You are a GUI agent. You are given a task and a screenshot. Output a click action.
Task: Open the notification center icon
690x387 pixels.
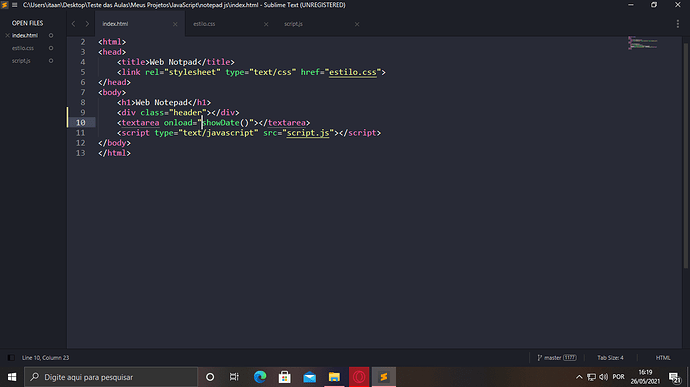pos(674,377)
